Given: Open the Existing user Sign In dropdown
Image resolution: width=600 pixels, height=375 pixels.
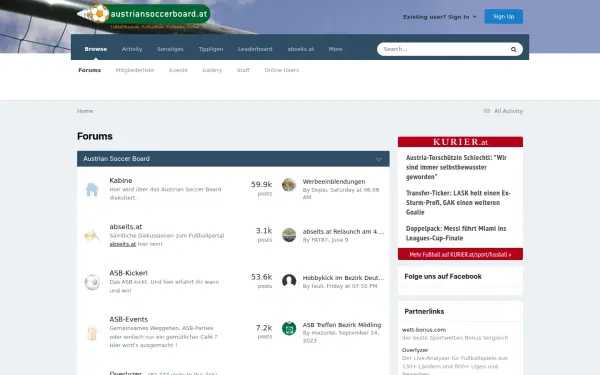Looking at the screenshot, I should pyautogui.click(x=440, y=17).
